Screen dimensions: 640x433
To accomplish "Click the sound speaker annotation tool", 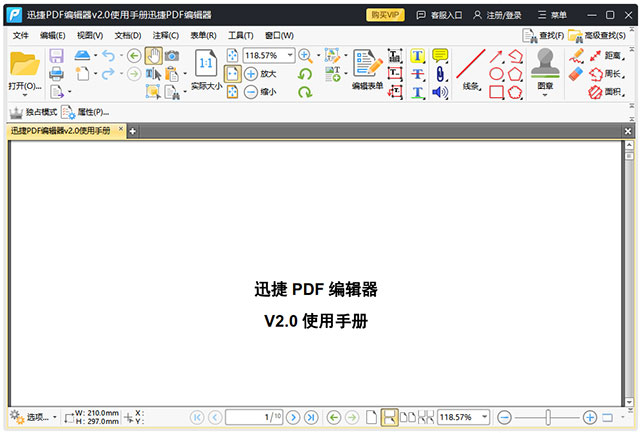I will [440, 93].
